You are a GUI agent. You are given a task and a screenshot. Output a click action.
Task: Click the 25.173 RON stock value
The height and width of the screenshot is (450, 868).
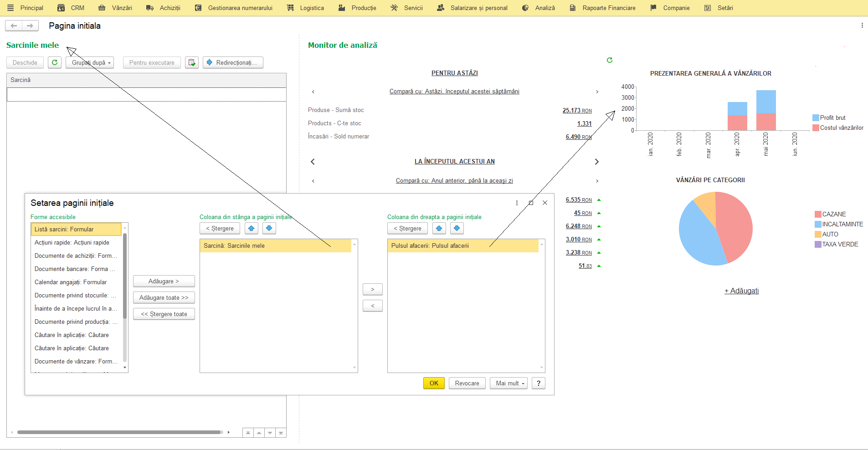click(x=577, y=110)
